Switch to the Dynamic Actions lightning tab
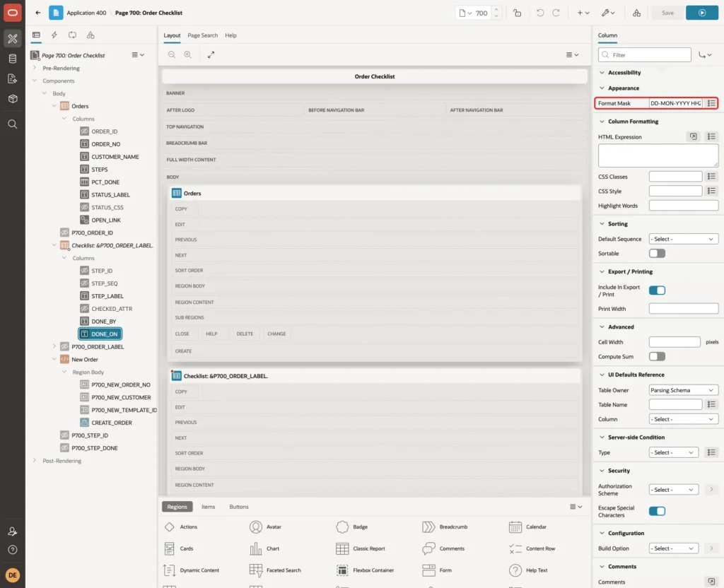The height and width of the screenshot is (588, 724). coord(54,35)
